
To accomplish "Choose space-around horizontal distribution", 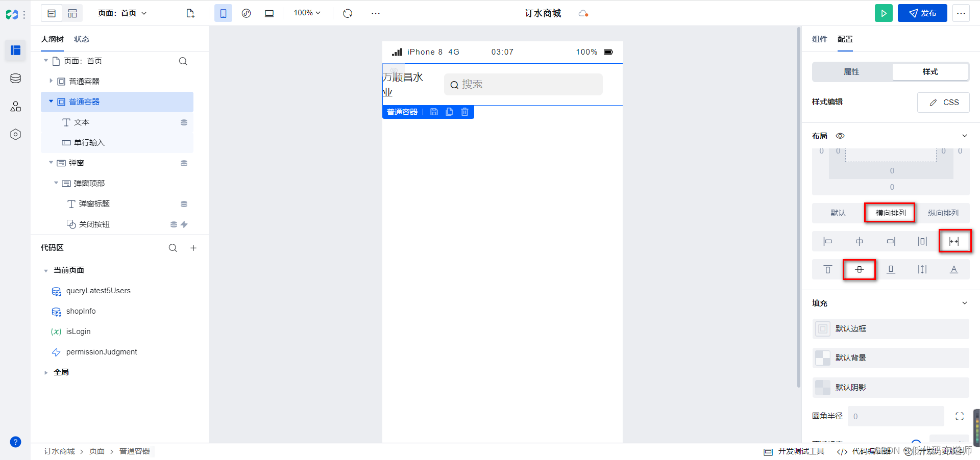I will [x=922, y=241].
